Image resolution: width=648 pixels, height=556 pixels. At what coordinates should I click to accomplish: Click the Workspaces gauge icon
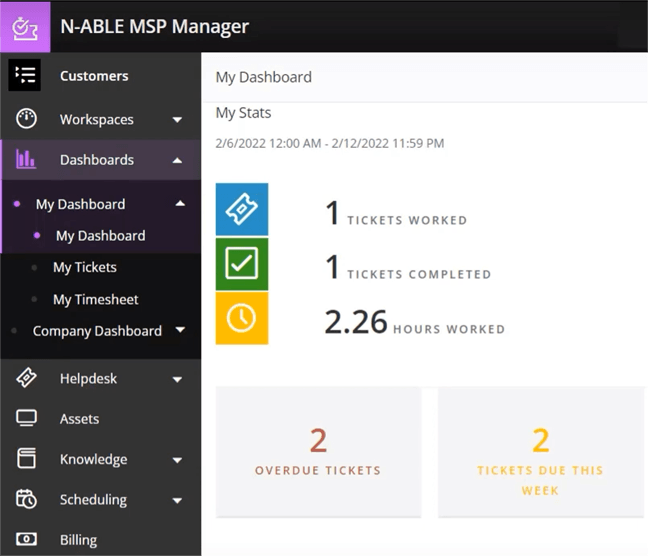(26, 119)
